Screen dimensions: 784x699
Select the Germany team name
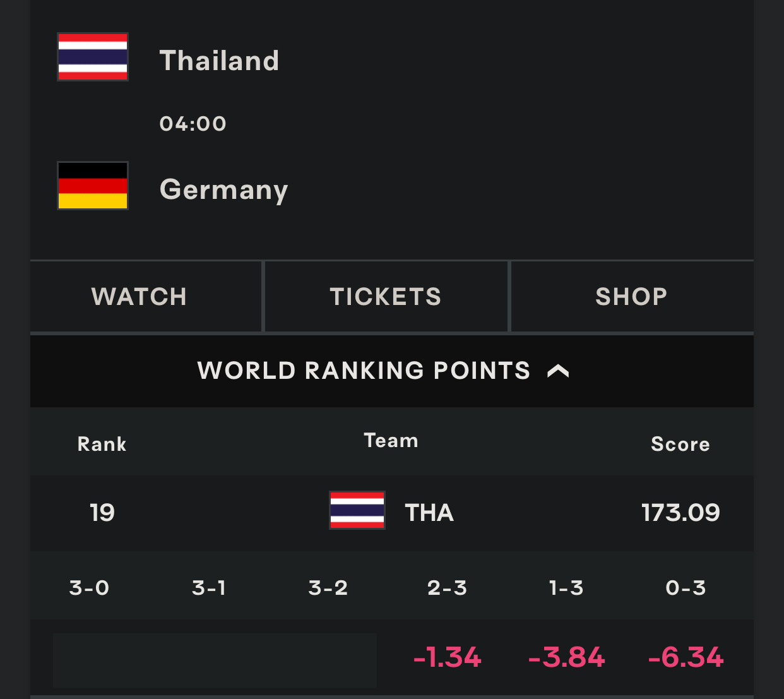(224, 189)
